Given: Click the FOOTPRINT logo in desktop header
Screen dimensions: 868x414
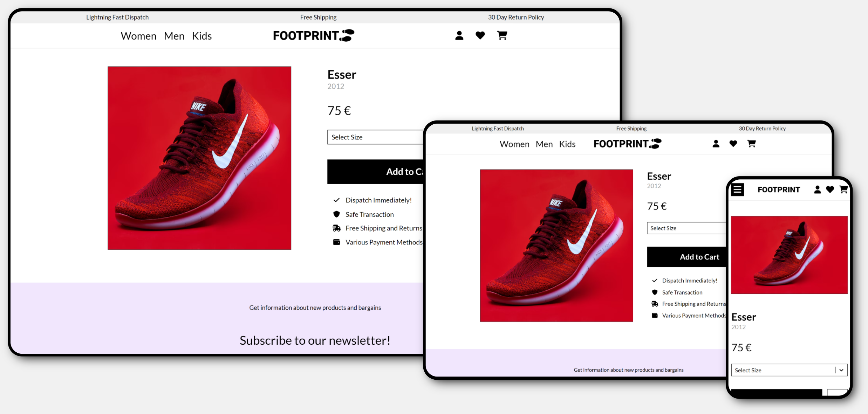Looking at the screenshot, I should click(x=314, y=35).
